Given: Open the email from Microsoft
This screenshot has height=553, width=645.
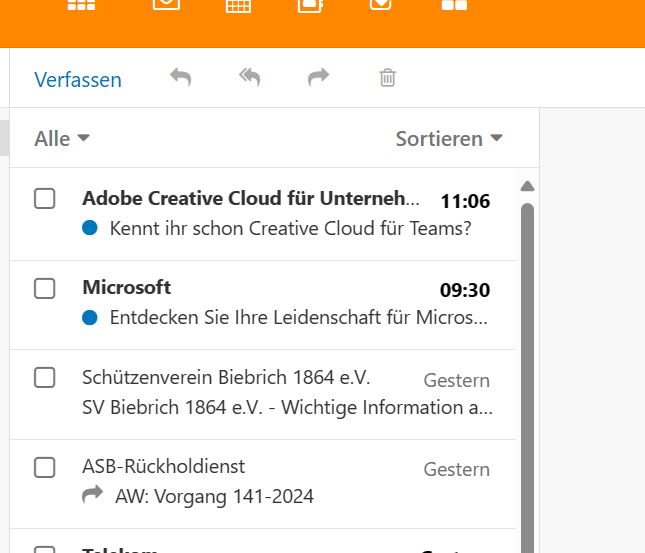Looking at the screenshot, I should pos(127,287).
